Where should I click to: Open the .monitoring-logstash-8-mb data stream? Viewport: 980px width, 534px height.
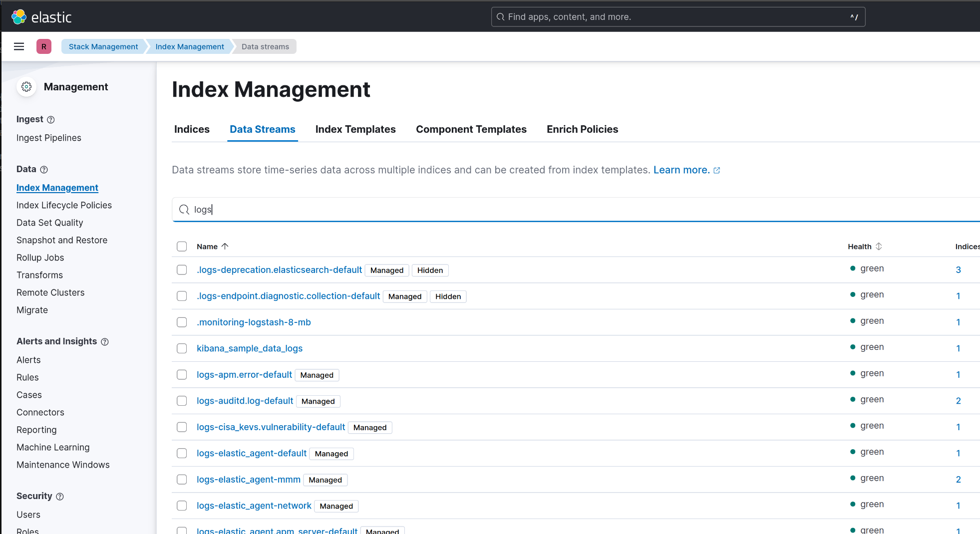point(254,322)
